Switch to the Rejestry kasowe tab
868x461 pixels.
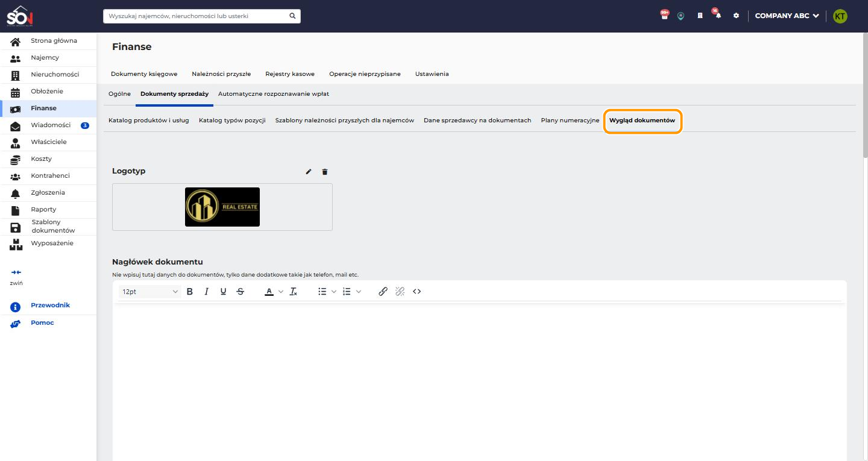[x=290, y=74]
